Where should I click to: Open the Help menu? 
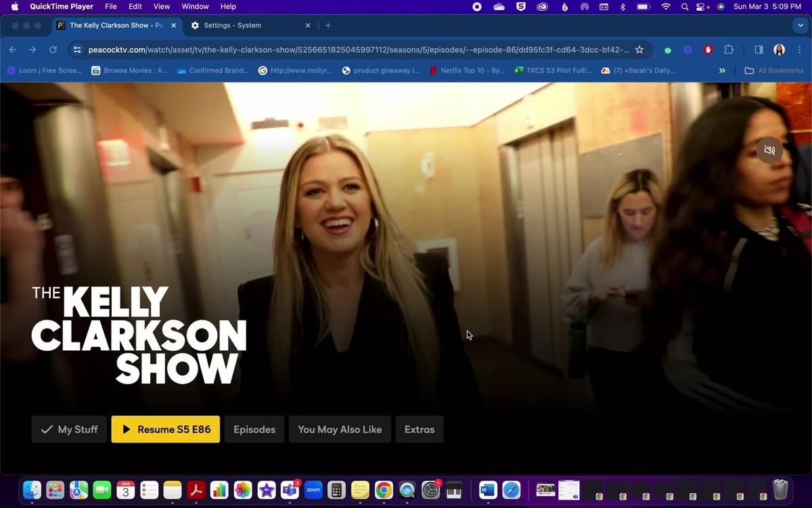tap(229, 7)
